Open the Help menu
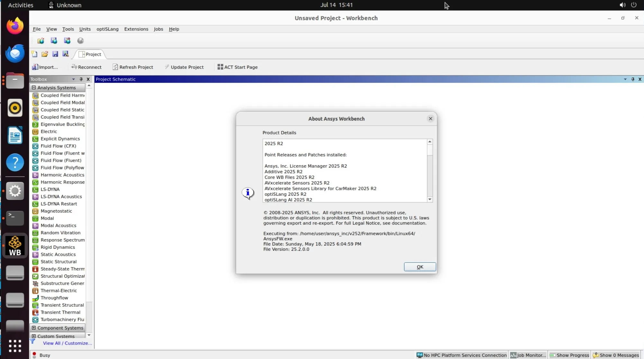The height and width of the screenshot is (359, 644). point(174,29)
